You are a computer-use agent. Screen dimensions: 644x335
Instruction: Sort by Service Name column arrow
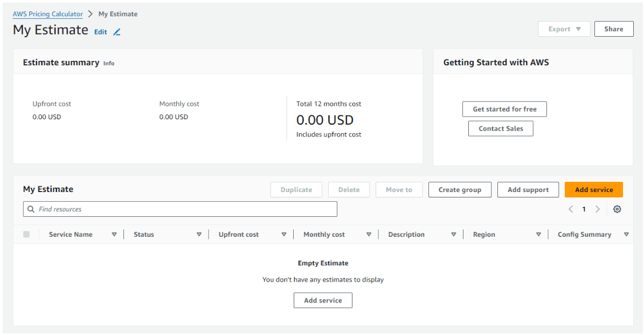point(114,234)
